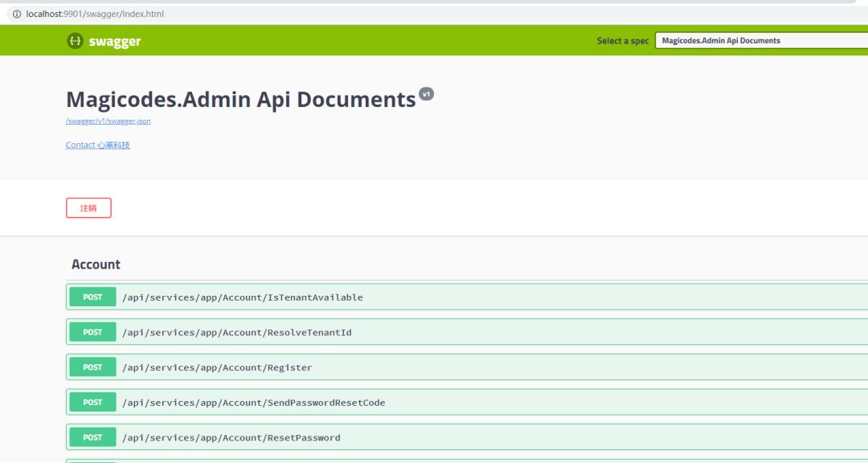The height and width of the screenshot is (463, 868).
Task: Expand POST Account/ResetPassword endpoint
Action: pyautogui.click(x=467, y=437)
